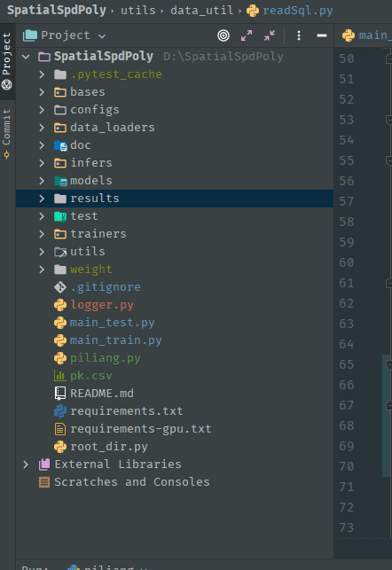392x570 pixels.
Task: Switch to the main_ editor tab
Action: point(366,35)
